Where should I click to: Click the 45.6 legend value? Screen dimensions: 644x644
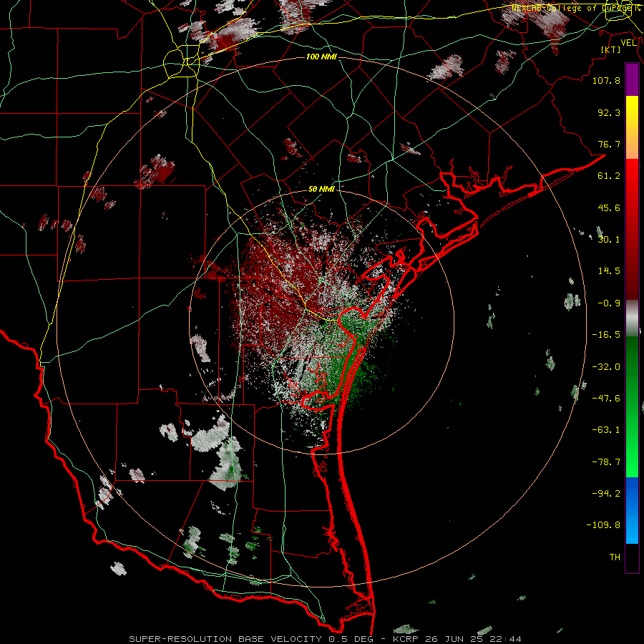coord(609,208)
